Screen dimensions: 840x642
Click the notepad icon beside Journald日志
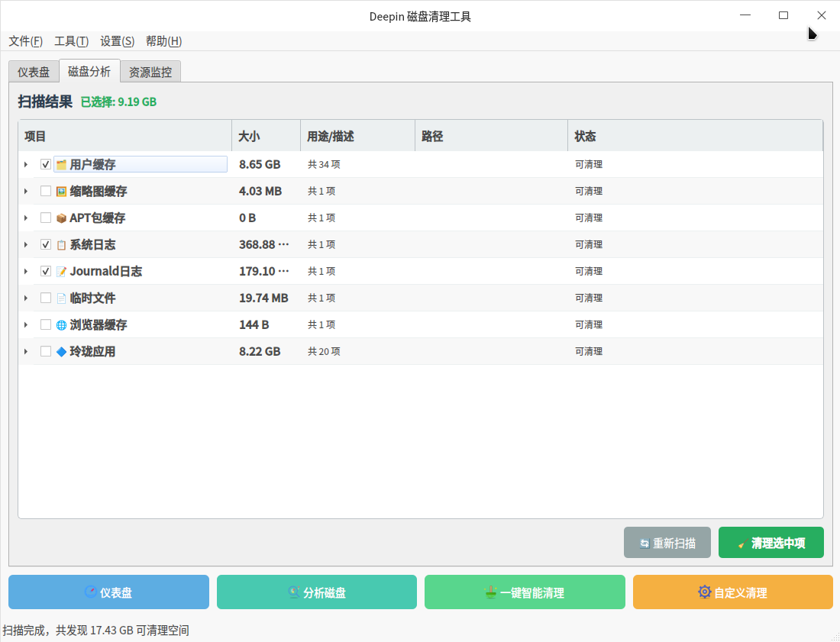tap(61, 272)
